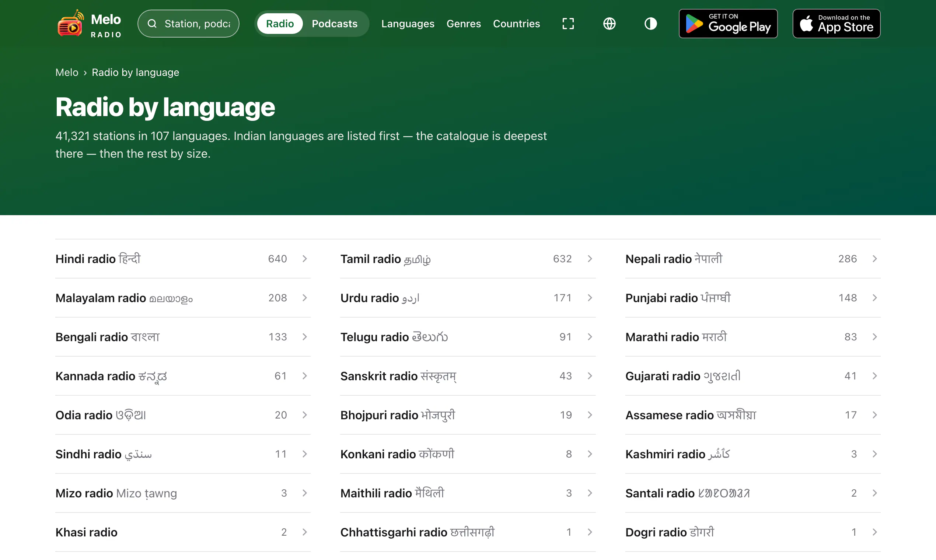The image size is (936, 560).
Task: Open the Hindi radio row chevron
Action: tap(305, 259)
